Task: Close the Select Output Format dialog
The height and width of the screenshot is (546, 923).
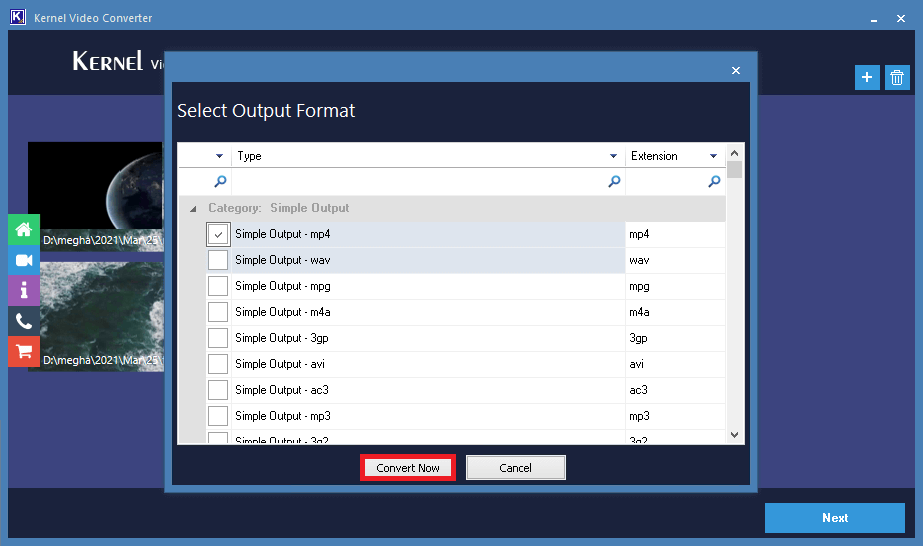Action: (x=736, y=71)
